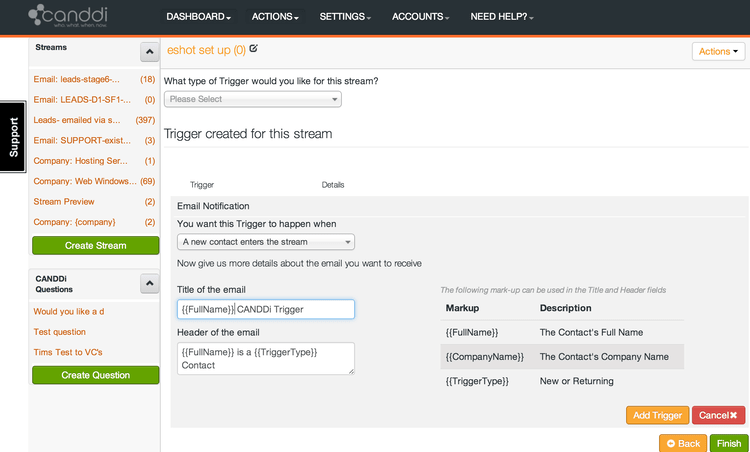
Task: Click the Email Notification label
Action: (213, 206)
